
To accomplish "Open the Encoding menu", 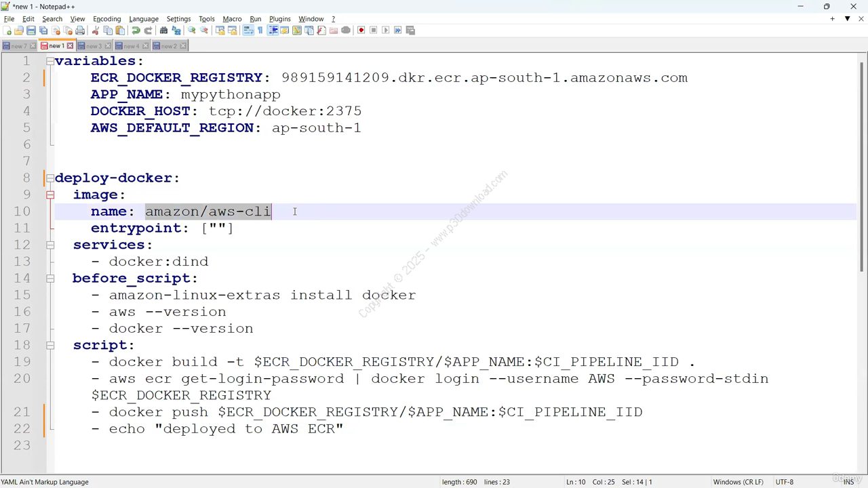I will pos(106,19).
